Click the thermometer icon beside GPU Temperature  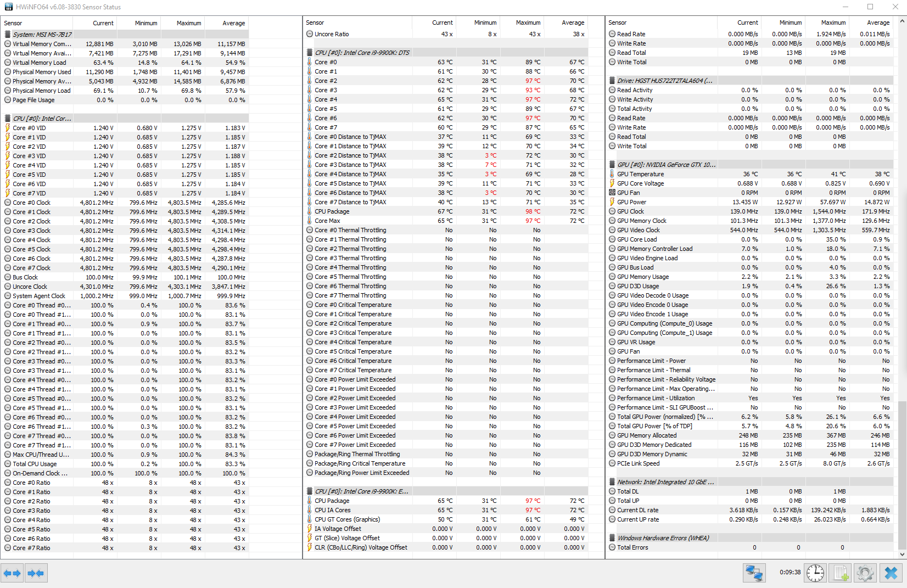(612, 174)
